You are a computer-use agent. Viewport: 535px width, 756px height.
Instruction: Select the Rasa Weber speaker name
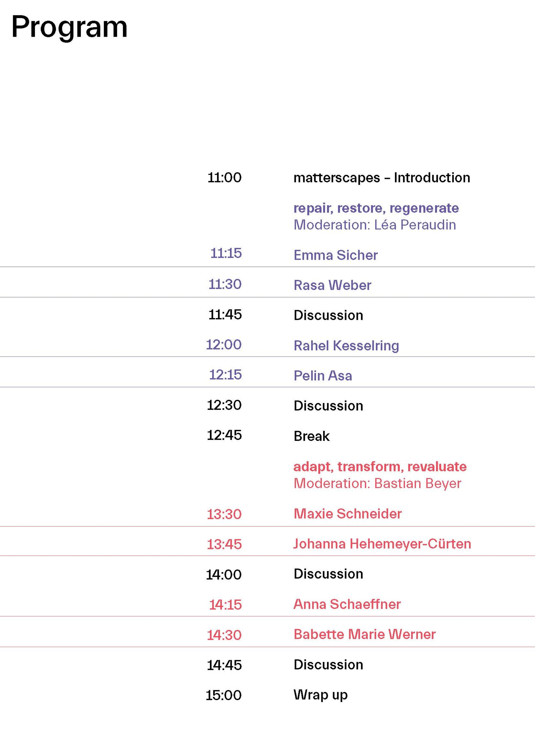pos(332,285)
